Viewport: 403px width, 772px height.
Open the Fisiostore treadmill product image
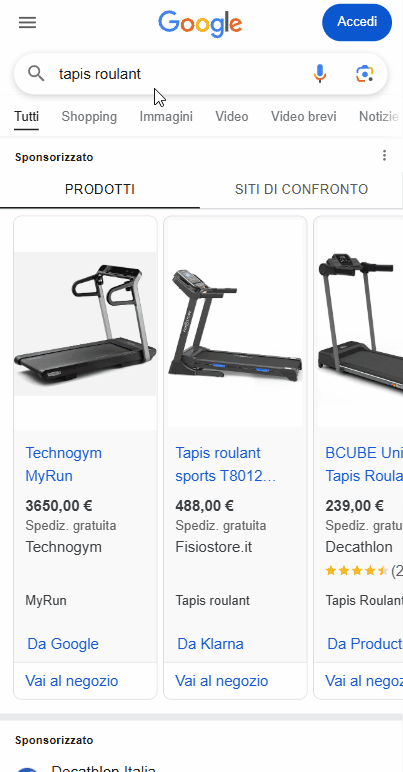coord(235,323)
